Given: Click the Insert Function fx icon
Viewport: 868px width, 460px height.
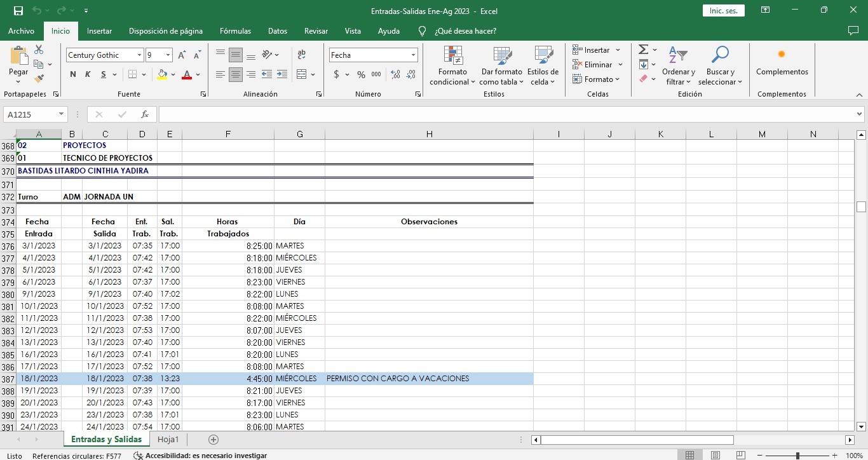Looking at the screenshot, I should (145, 114).
